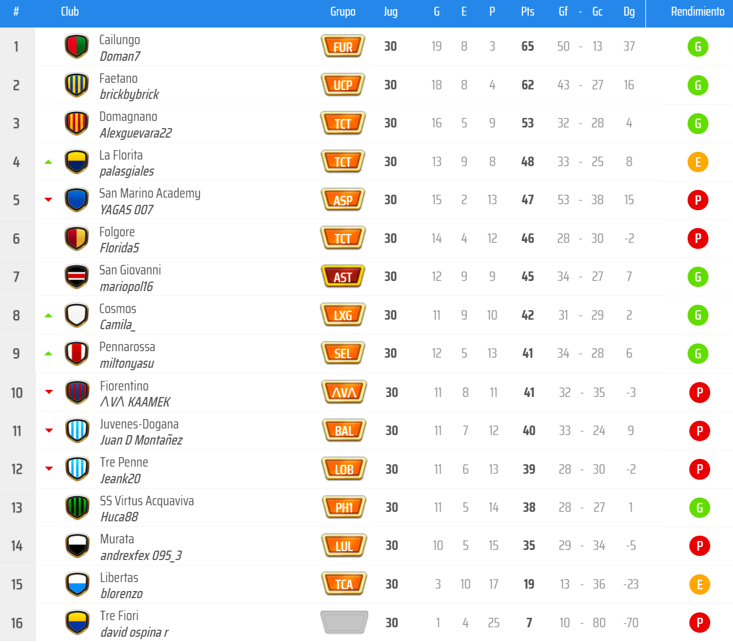Sort table by Rendimiento column header
The image size is (733, 642).
click(x=697, y=12)
